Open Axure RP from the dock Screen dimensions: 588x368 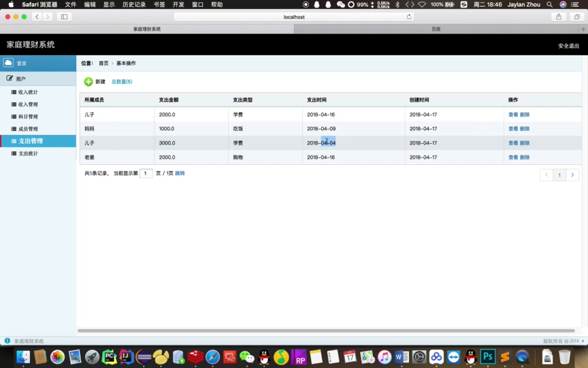coord(299,356)
